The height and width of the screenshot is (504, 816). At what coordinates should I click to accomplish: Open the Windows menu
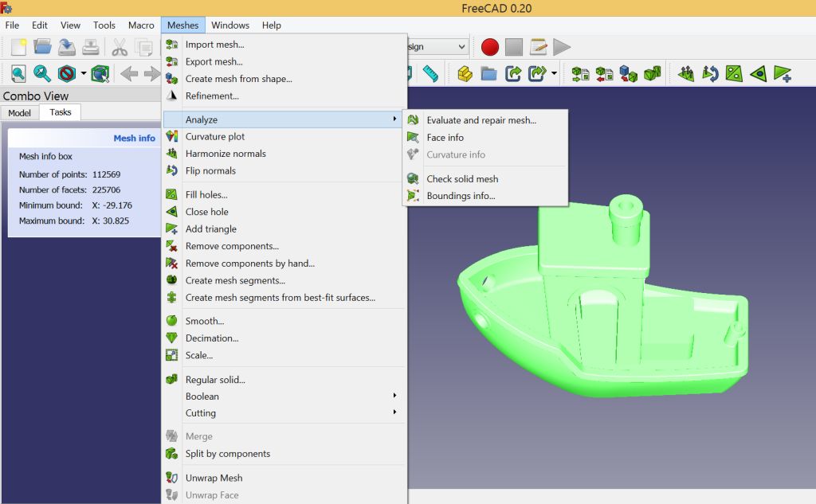click(x=229, y=25)
